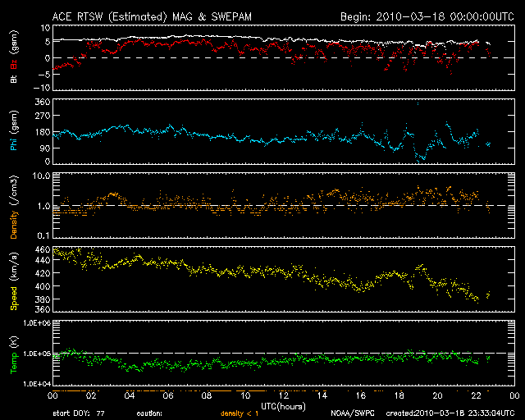
Task: Click the orange density < 1 legend
Action: click(239, 413)
